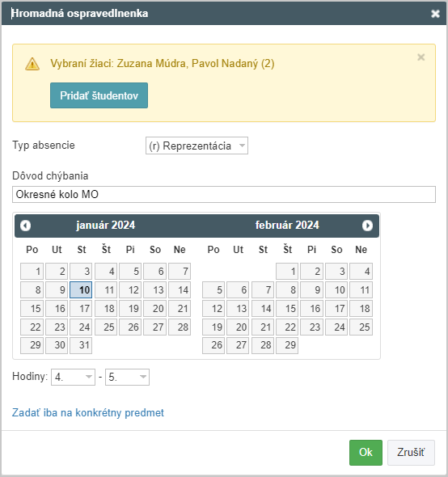Open the Typ absencie dropdown
The height and width of the screenshot is (477, 448).
[197, 146]
